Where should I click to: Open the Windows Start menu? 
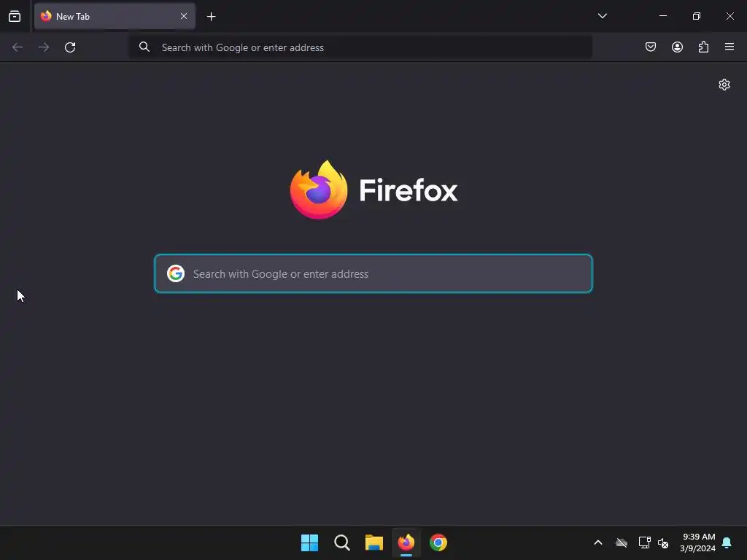point(309,542)
